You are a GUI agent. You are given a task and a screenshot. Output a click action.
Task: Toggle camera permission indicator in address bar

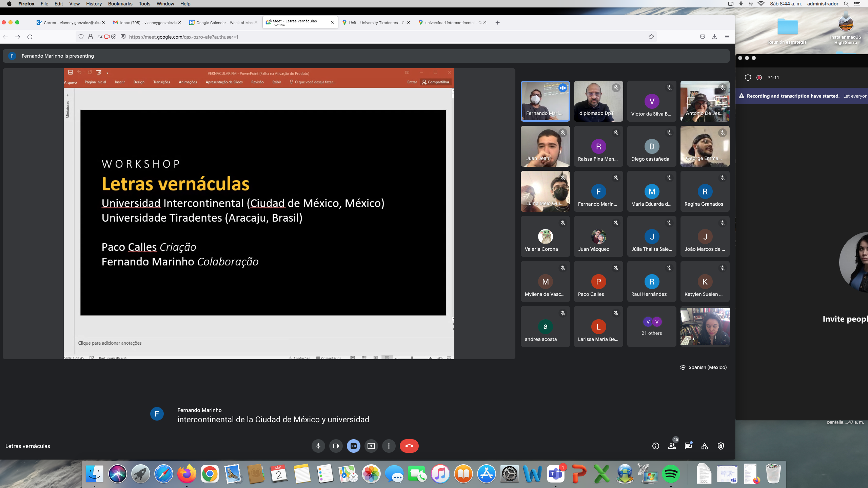[x=107, y=37]
